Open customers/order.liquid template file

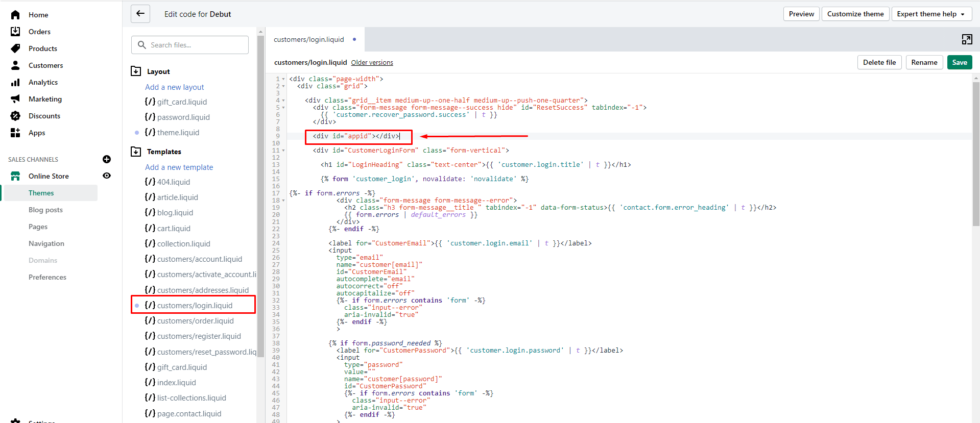click(x=189, y=321)
